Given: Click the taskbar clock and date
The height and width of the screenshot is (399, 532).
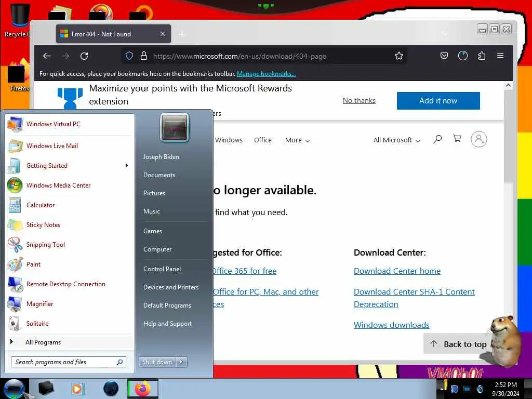Looking at the screenshot, I should pos(506,389).
